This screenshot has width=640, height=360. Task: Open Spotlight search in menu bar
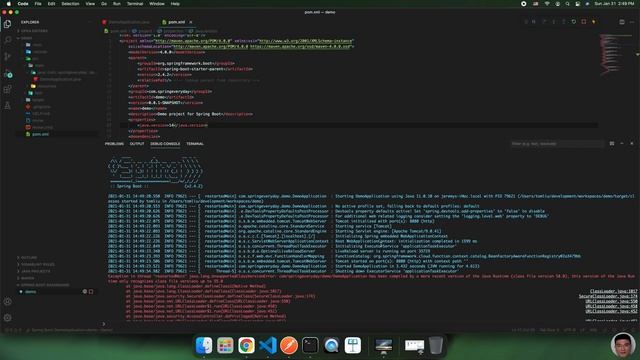click(x=567, y=4)
